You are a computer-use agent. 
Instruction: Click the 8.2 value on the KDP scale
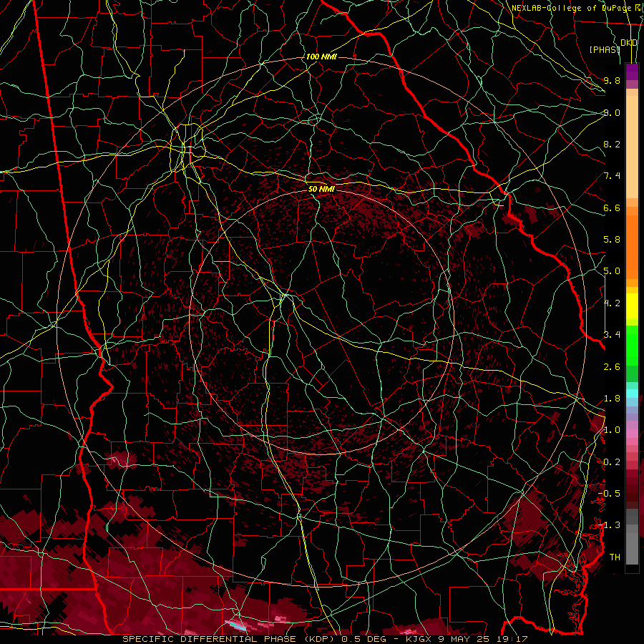(612, 144)
